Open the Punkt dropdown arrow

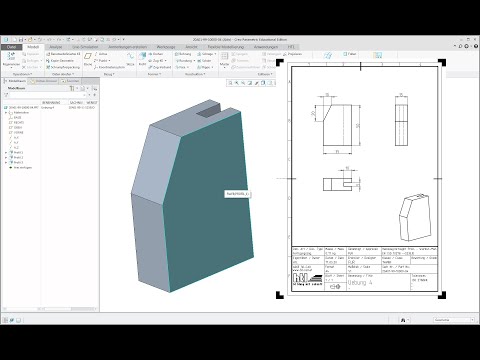point(110,61)
